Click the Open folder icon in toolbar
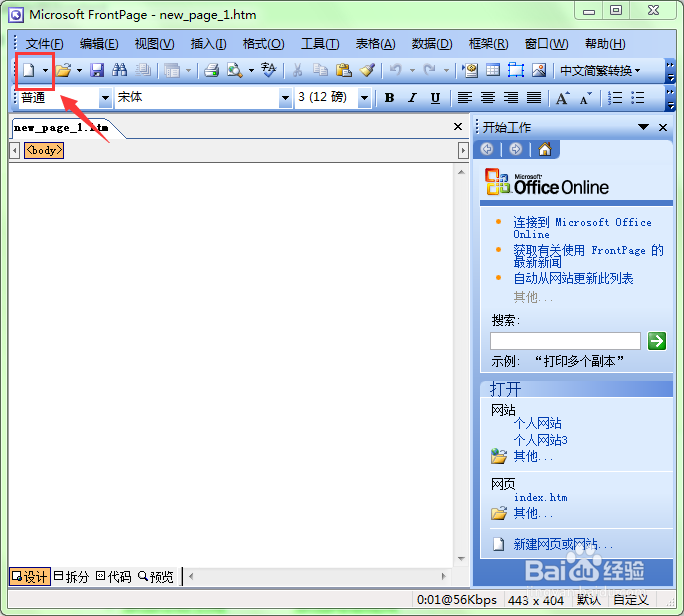 tap(64, 70)
